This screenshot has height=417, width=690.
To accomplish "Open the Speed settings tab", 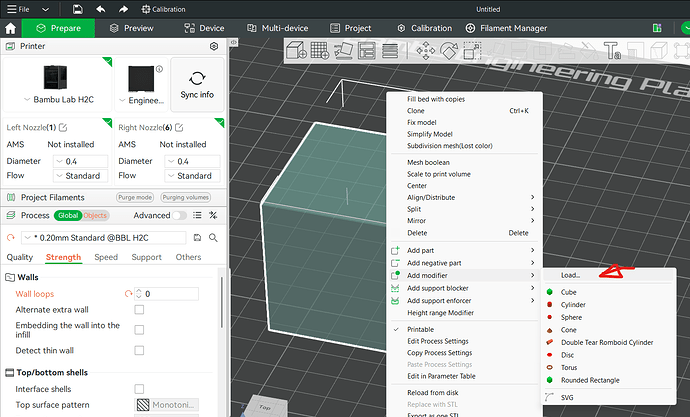I will (106, 257).
